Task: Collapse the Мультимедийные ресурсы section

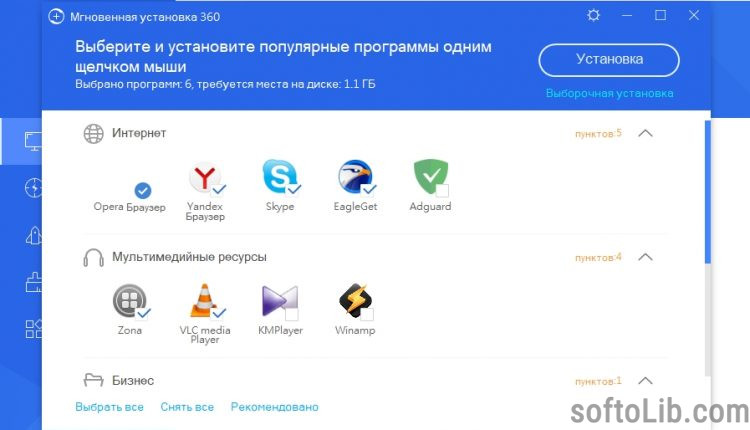Action: point(645,257)
